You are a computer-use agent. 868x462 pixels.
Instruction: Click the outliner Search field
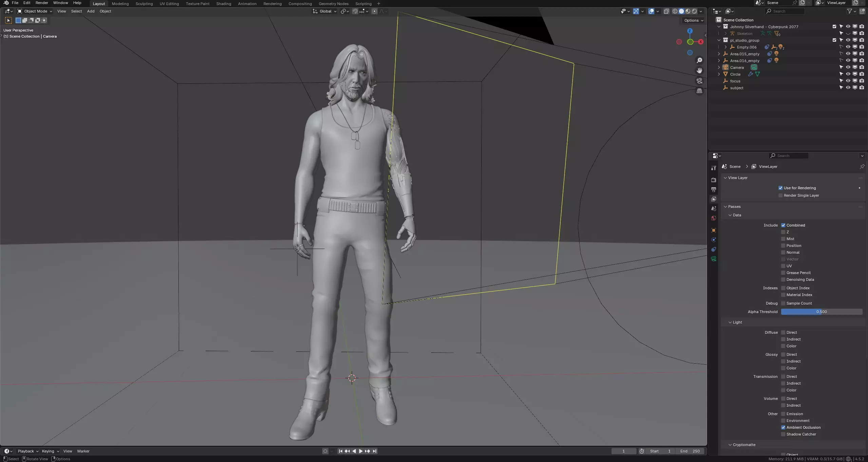785,11
